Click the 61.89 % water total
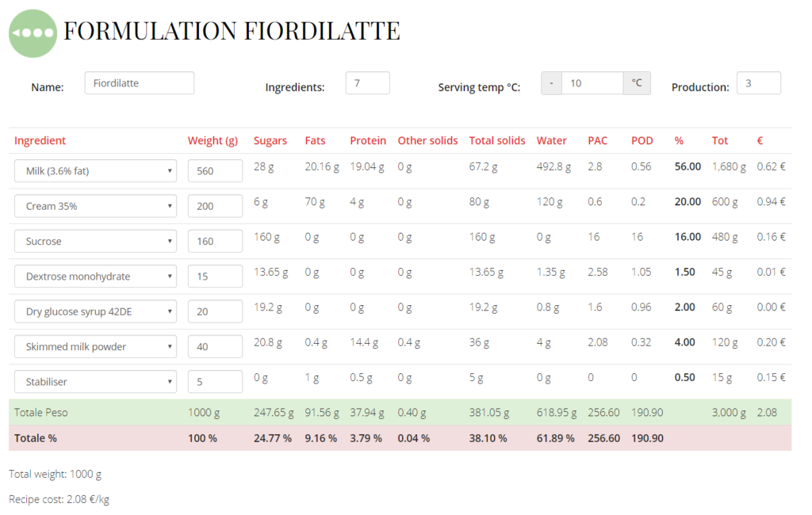The image size is (812, 515). click(x=556, y=438)
